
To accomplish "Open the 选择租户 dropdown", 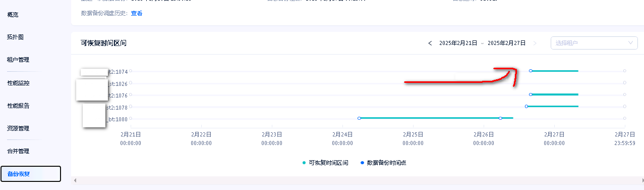I will point(594,43).
